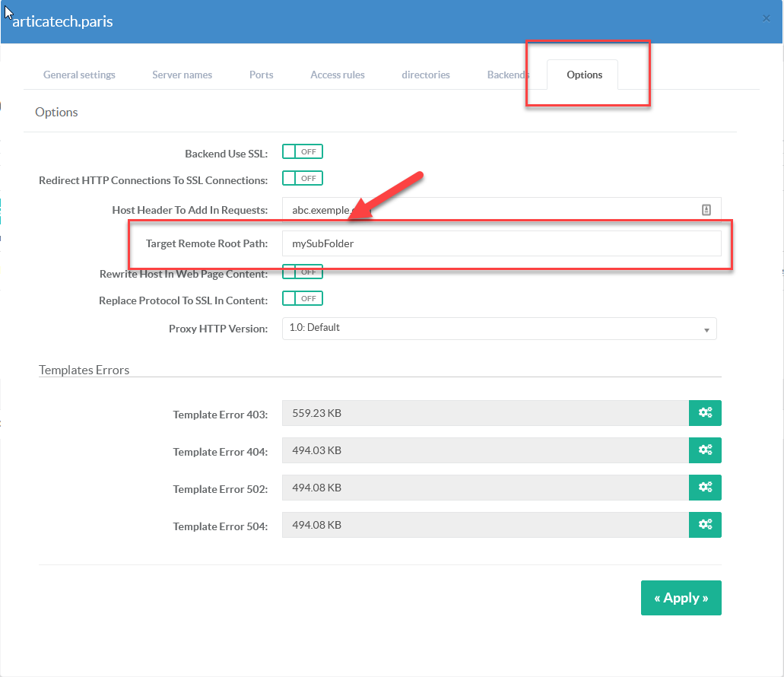Viewport: 784px width, 677px height.
Task: Open settings for Template Error 403
Action: click(x=705, y=413)
